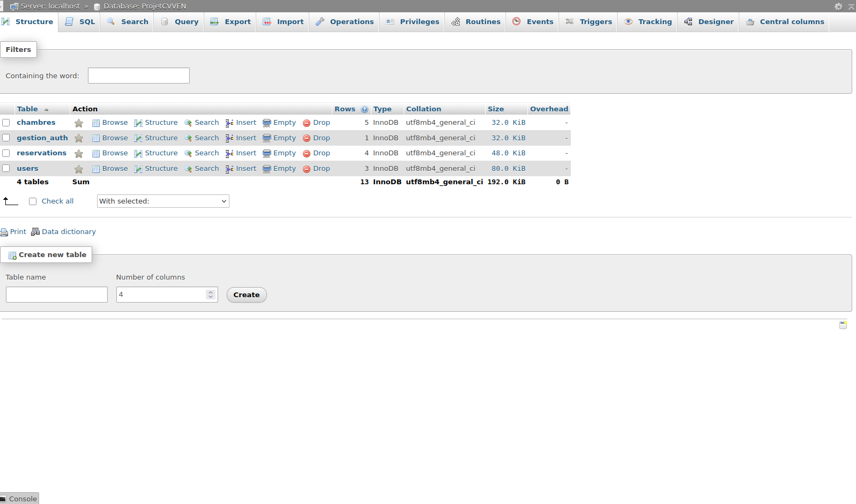Click the Insert icon in chambres row
This screenshot has width=856, height=504.
pos(229,123)
